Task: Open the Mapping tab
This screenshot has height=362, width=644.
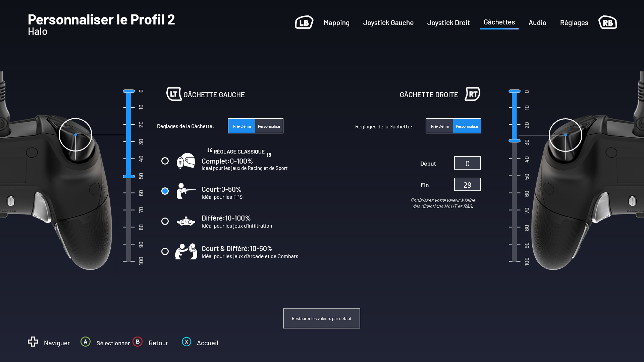Action: click(x=336, y=23)
